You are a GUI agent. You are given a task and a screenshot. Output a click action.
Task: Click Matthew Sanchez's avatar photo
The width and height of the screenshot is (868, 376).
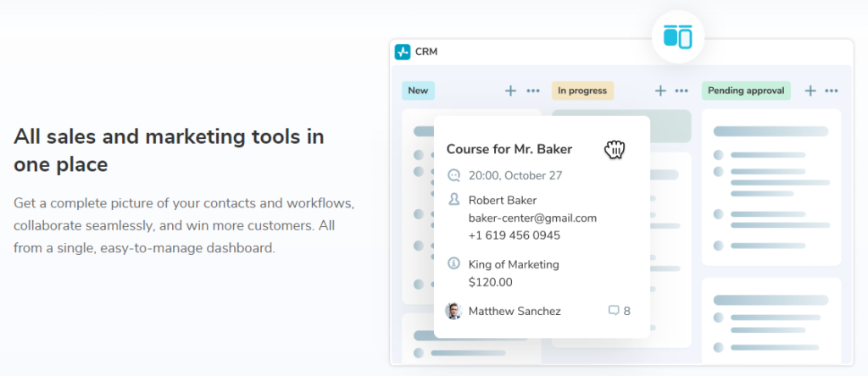point(454,311)
